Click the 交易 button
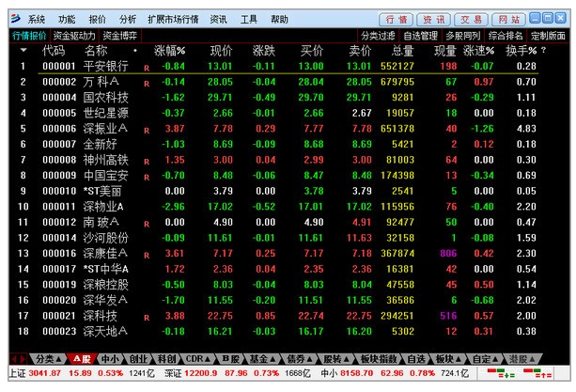Viewport: 576px width, 392px height. click(472, 19)
